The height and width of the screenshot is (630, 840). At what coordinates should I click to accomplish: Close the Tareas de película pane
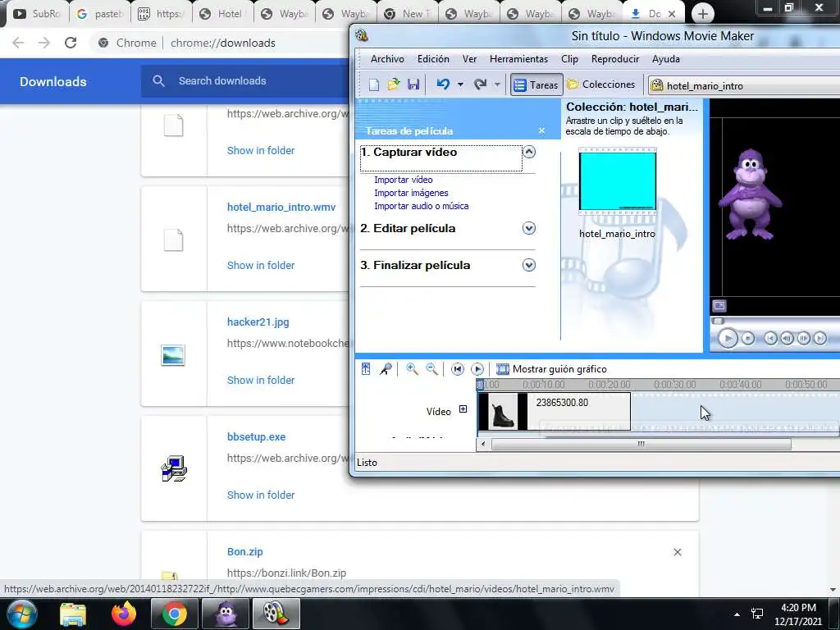click(x=541, y=130)
